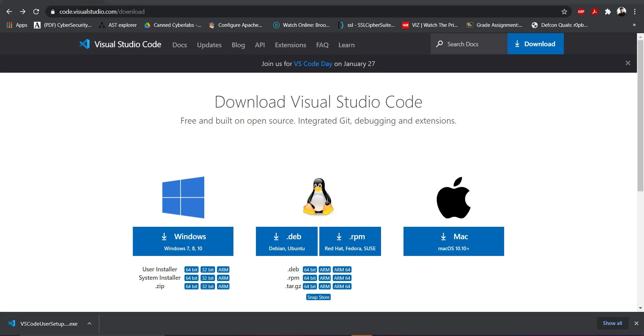The height and width of the screenshot is (336, 644).
Task: Select System Installer 32 bit
Action: point(208,278)
